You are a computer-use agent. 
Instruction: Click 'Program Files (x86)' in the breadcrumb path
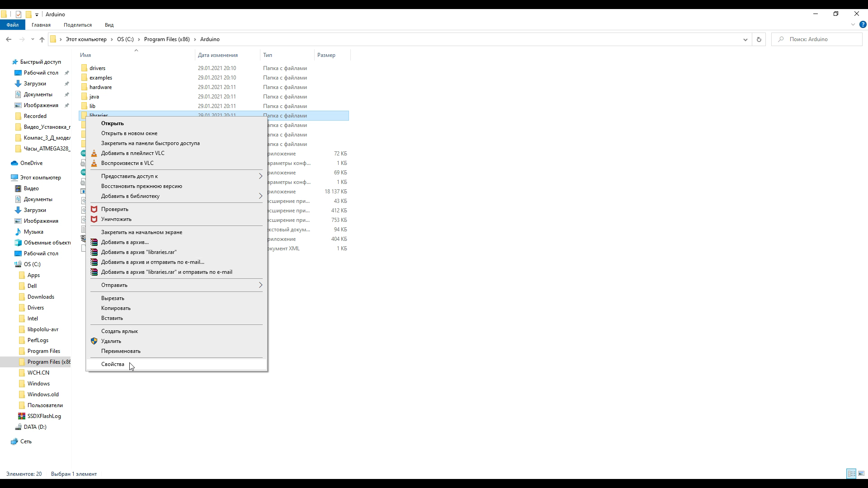point(167,39)
